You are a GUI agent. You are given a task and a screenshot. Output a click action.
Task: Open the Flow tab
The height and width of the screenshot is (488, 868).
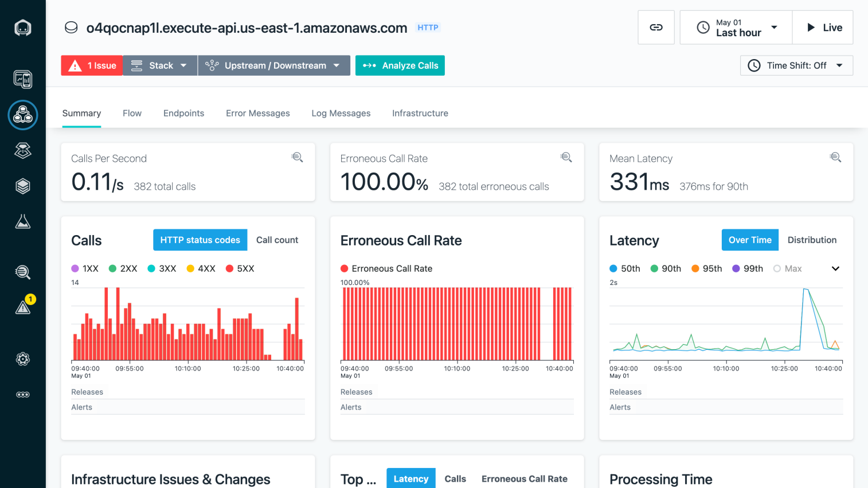click(132, 113)
